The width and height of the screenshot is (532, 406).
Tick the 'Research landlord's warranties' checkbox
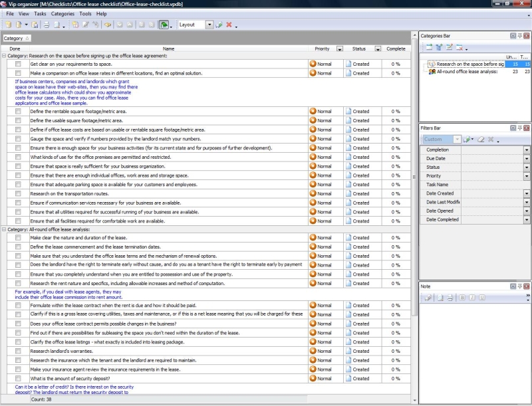(18, 351)
